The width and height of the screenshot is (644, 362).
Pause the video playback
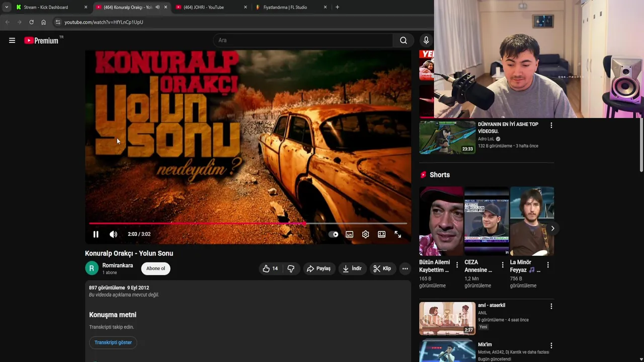[96, 234]
